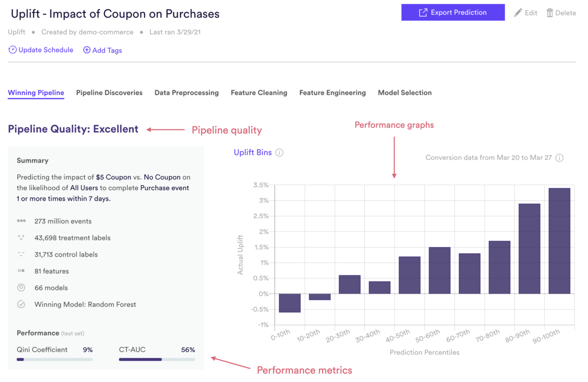Click the Update Schedule link
The image size is (588, 382).
46,50
